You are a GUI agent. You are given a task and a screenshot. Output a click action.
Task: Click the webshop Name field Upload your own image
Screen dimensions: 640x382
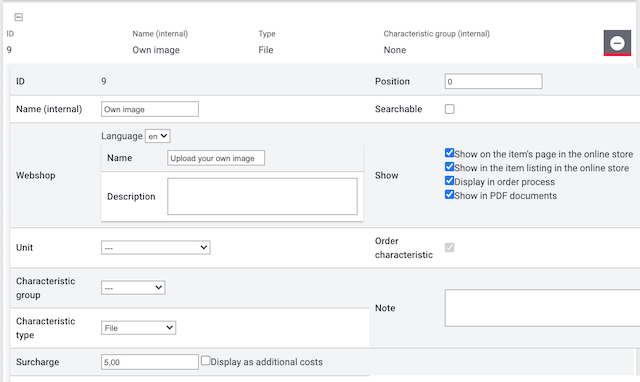[x=216, y=158]
